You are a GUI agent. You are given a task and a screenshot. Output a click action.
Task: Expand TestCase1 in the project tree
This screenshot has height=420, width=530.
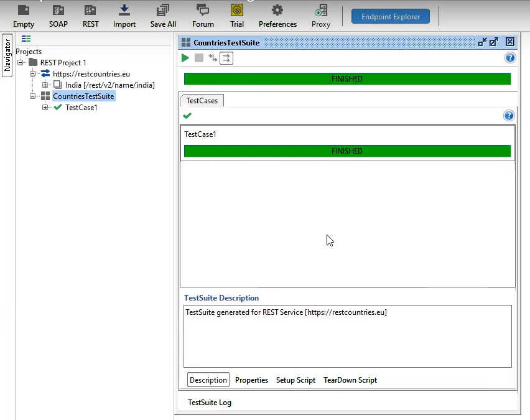coord(45,108)
